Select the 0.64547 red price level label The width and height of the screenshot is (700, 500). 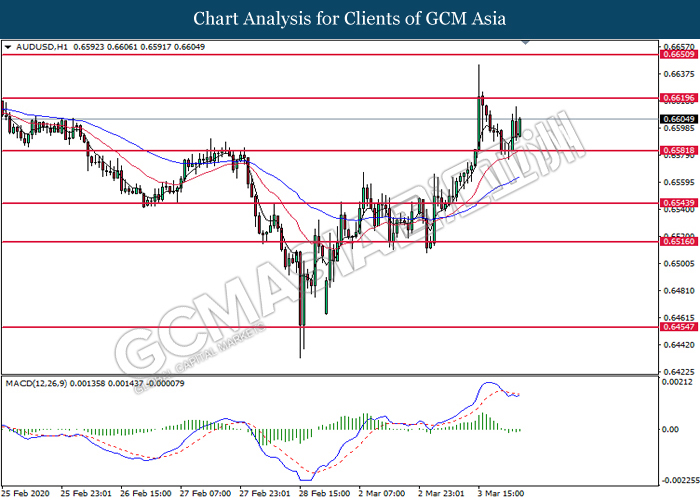point(679,327)
